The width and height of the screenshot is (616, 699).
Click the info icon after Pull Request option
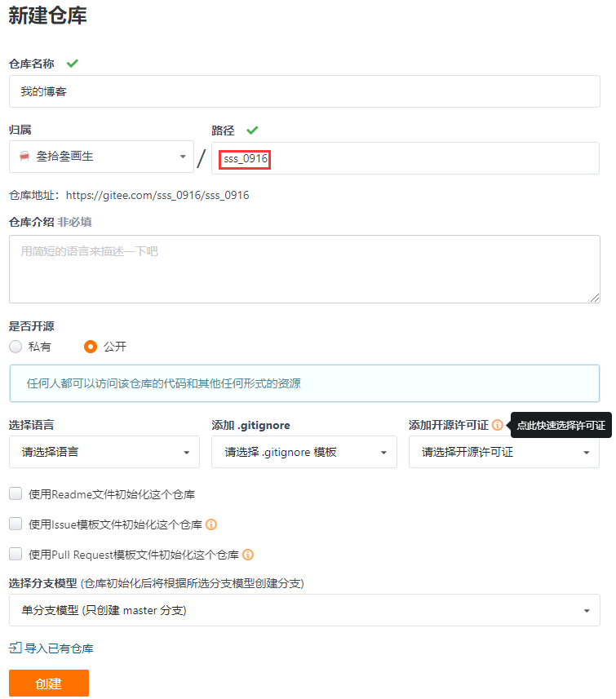click(x=248, y=555)
